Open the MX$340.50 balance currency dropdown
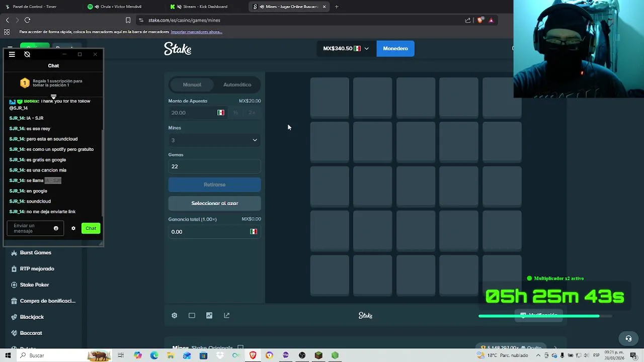The image size is (644, 362). click(x=346, y=48)
